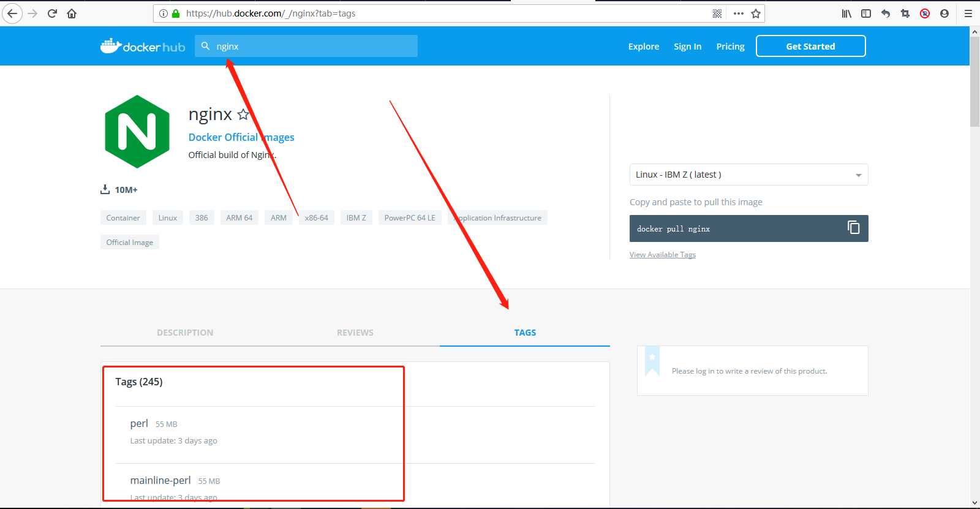Open the Explore page
This screenshot has width=980, height=509.
click(644, 47)
